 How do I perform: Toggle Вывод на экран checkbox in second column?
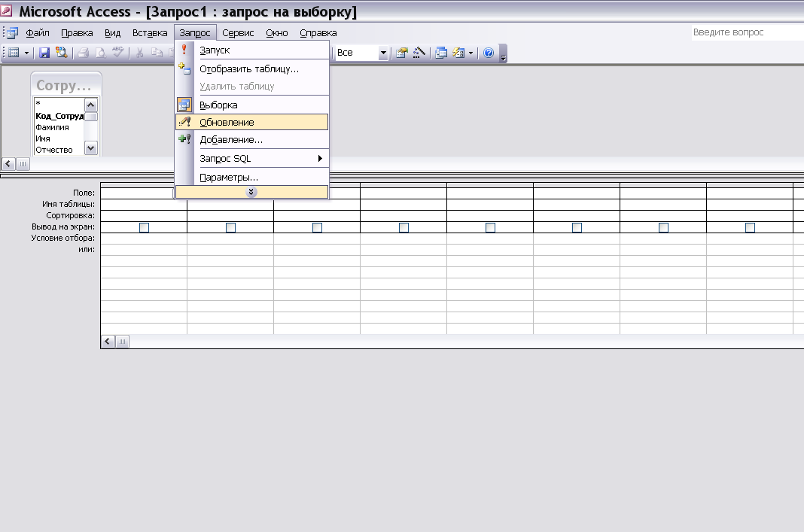click(x=231, y=227)
